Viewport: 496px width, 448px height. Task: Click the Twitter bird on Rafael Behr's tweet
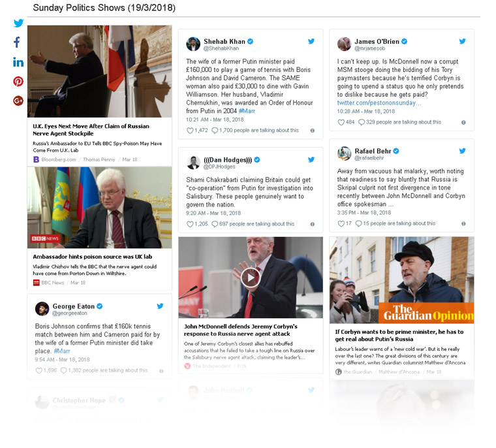point(463,151)
